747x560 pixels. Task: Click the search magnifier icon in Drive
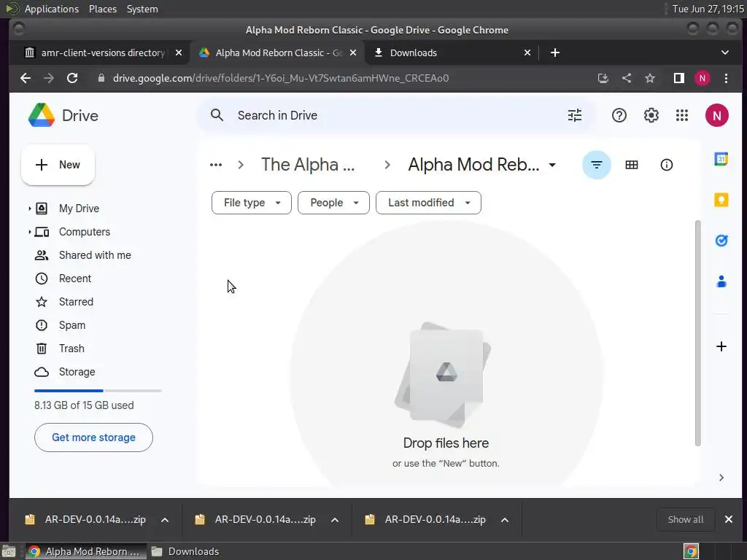[217, 115]
